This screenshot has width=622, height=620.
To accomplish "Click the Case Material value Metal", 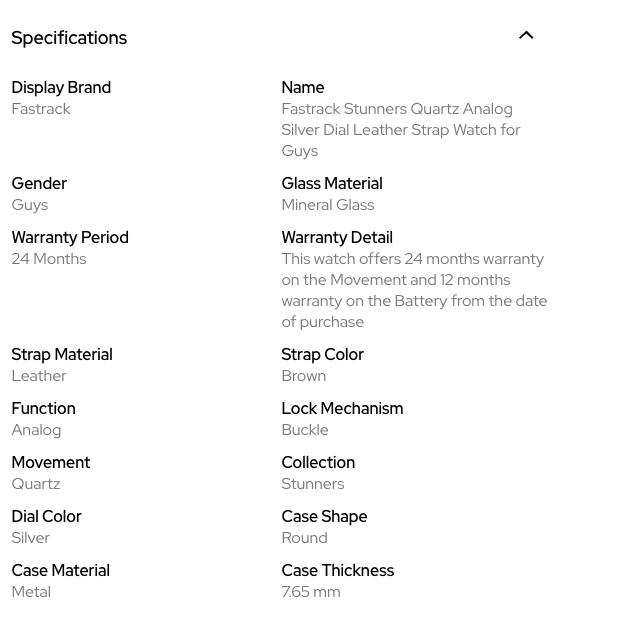I will 31,592.
